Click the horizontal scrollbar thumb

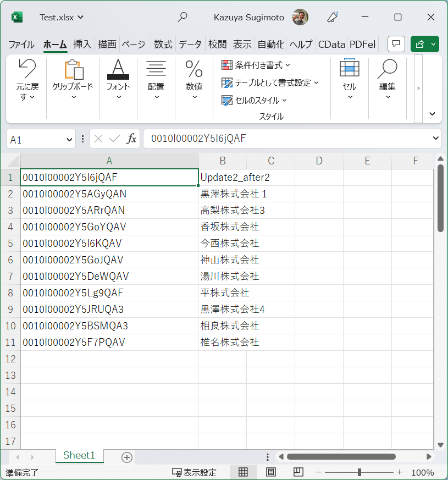tap(341, 457)
